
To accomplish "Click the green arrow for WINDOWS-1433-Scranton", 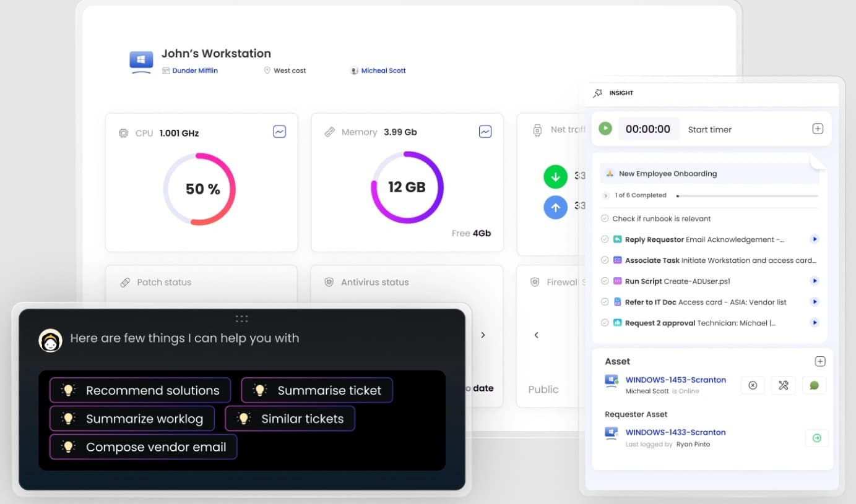I will click(x=816, y=438).
